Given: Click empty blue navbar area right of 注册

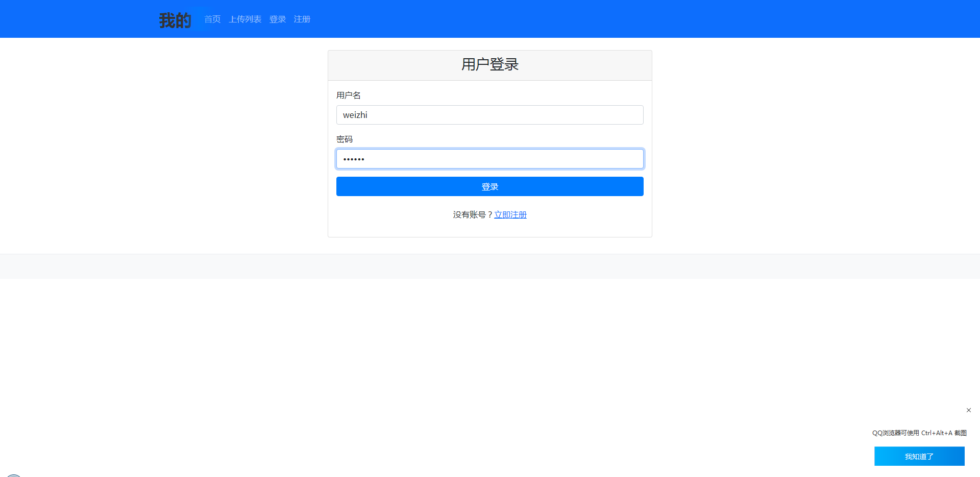Looking at the screenshot, I should click(612, 19).
